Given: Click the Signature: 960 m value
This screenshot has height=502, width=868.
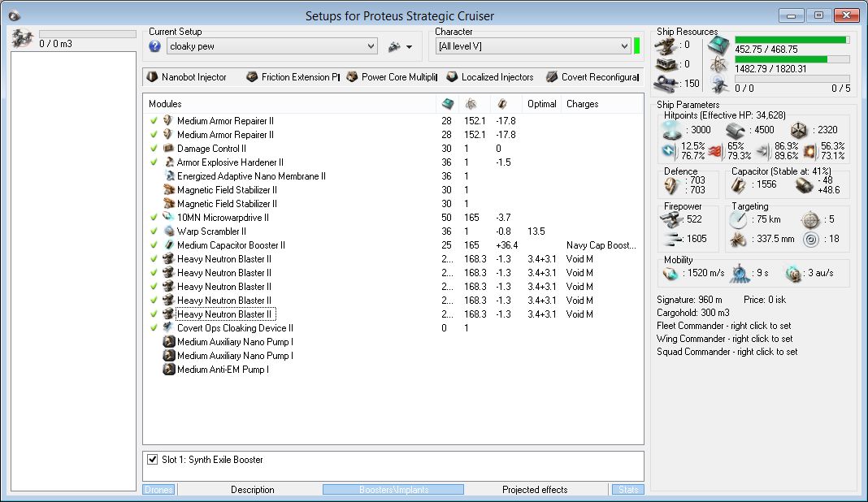Looking at the screenshot, I should point(689,300).
